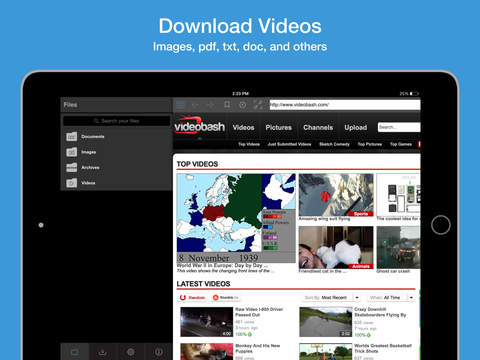480x360 pixels.
Task: Open the Documents folder
Action: pos(116,137)
